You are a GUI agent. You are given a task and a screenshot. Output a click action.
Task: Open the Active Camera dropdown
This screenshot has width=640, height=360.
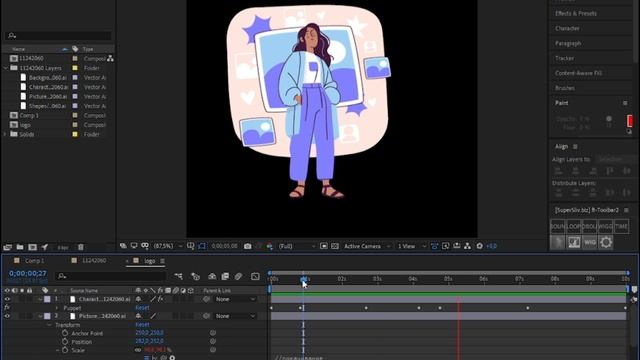[x=367, y=246]
